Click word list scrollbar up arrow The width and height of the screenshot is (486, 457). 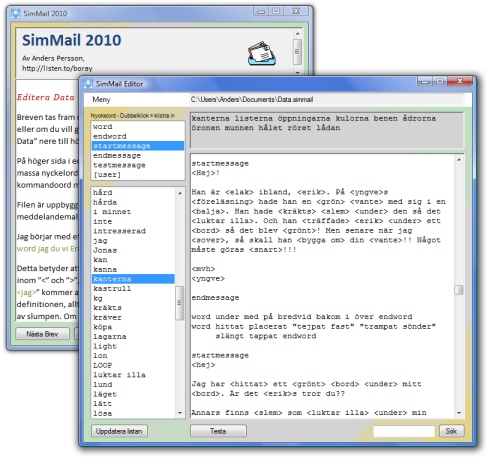pos(180,193)
